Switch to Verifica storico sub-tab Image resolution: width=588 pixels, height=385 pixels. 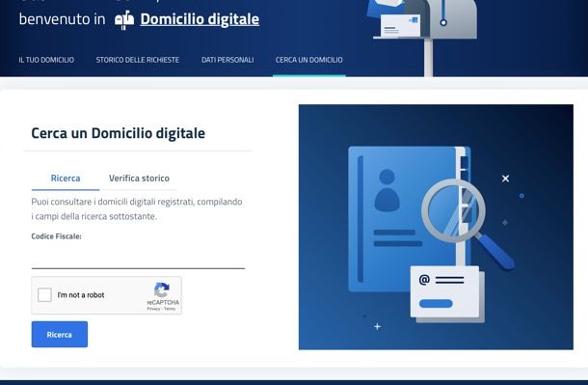139,179
